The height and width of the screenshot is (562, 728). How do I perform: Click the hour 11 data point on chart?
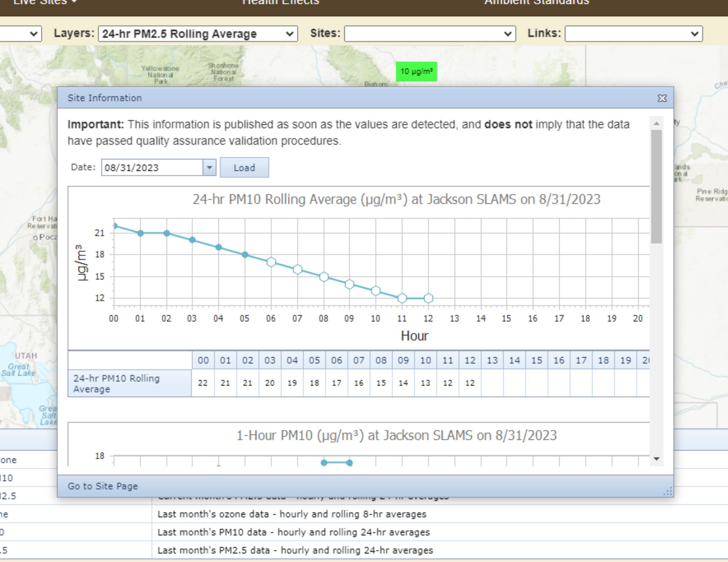pos(402,298)
